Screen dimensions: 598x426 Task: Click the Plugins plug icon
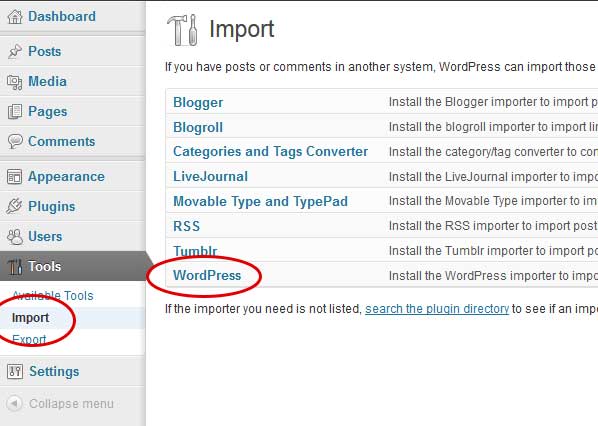click(x=14, y=206)
